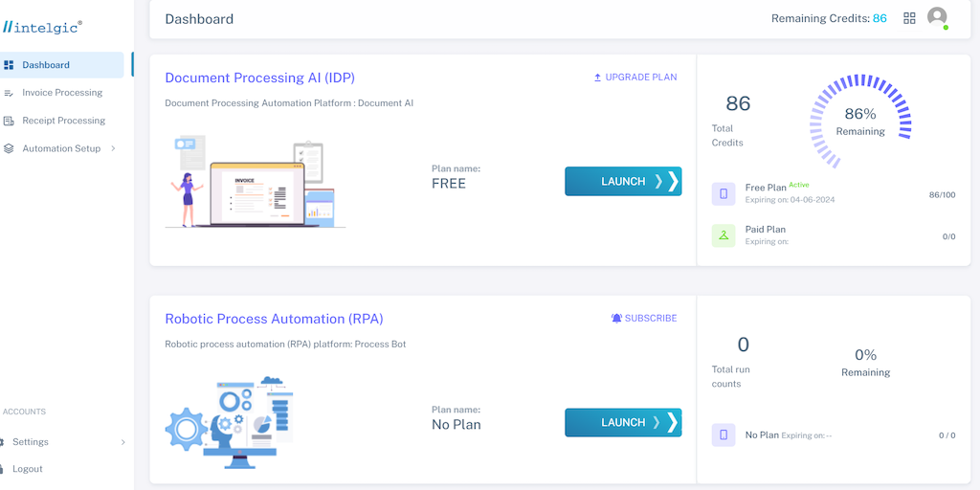Screen dimensions: 980x490
Task: Open Receipt Processing menu item
Action: (x=62, y=121)
